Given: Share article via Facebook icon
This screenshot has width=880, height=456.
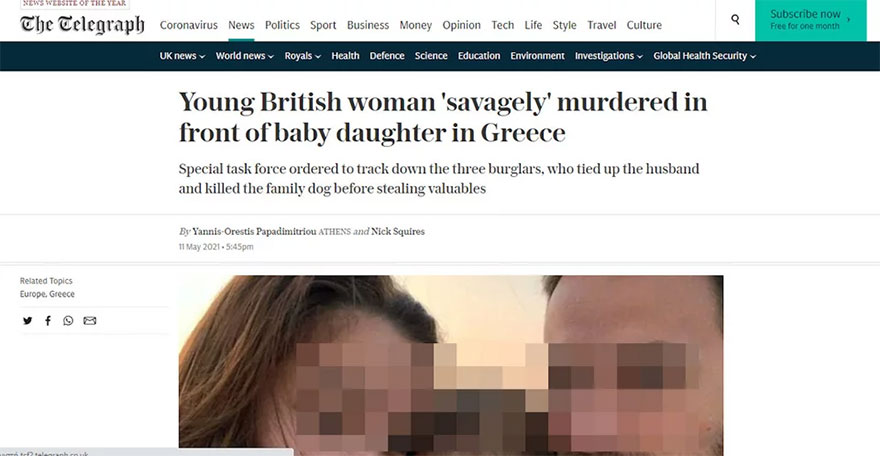Looking at the screenshot, I should click(x=48, y=321).
